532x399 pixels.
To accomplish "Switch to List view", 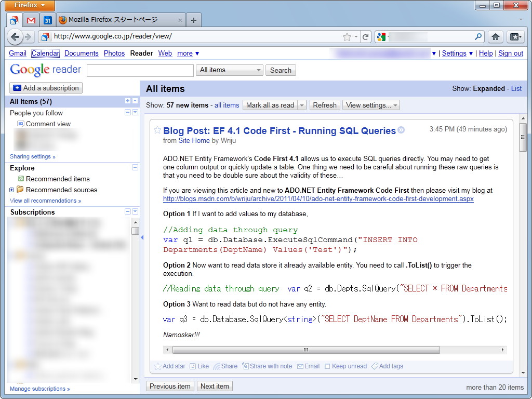I will (x=516, y=88).
